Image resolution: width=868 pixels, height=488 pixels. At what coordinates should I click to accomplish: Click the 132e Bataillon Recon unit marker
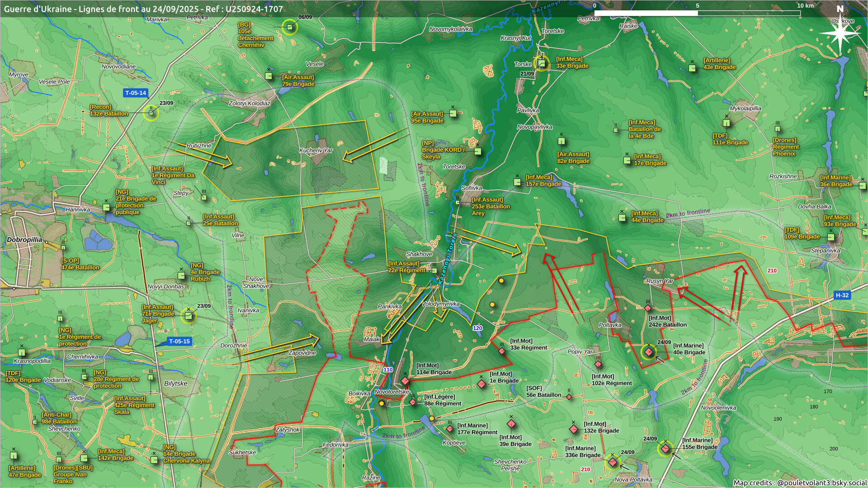tap(151, 113)
